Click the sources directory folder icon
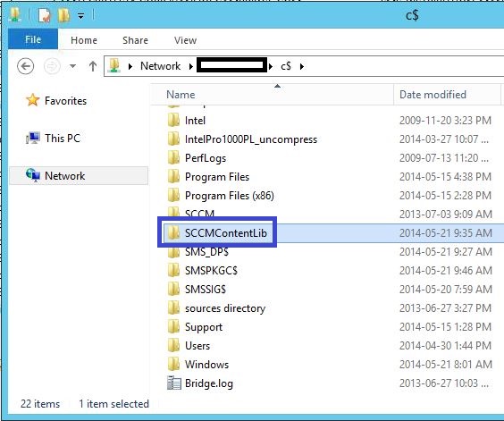 (174, 307)
